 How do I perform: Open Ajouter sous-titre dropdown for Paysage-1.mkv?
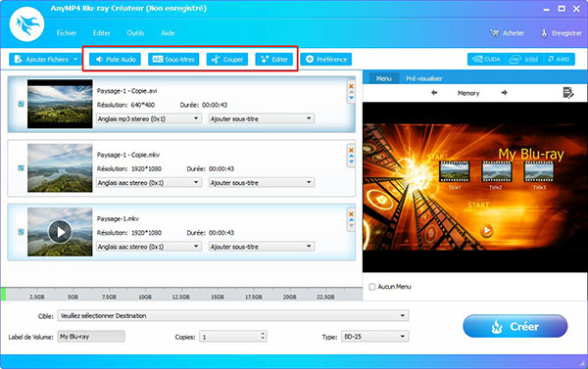click(262, 247)
